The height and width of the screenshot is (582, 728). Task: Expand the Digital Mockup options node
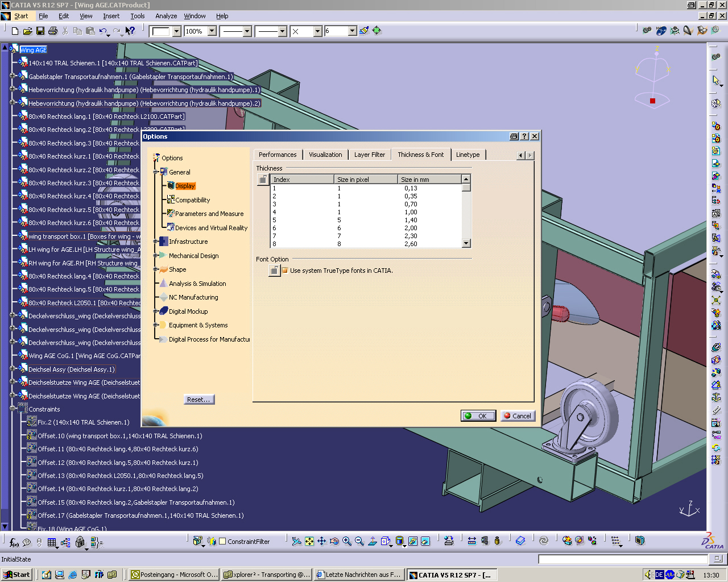pos(155,311)
